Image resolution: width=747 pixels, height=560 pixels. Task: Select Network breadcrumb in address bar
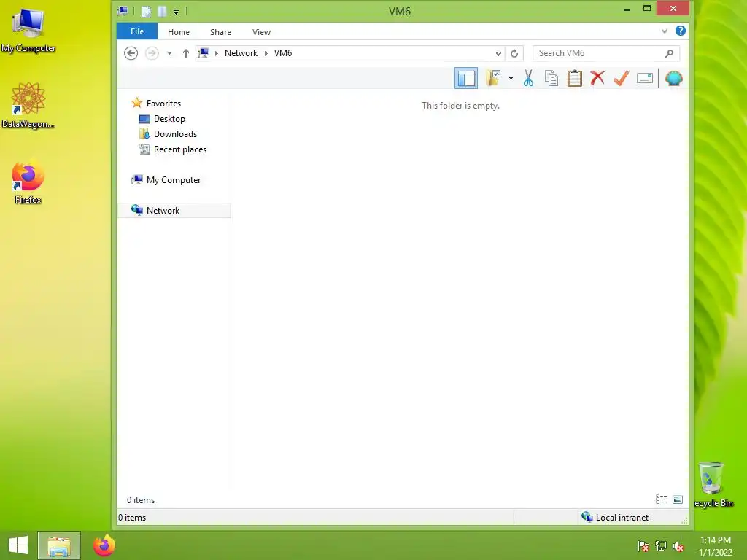[x=241, y=52]
